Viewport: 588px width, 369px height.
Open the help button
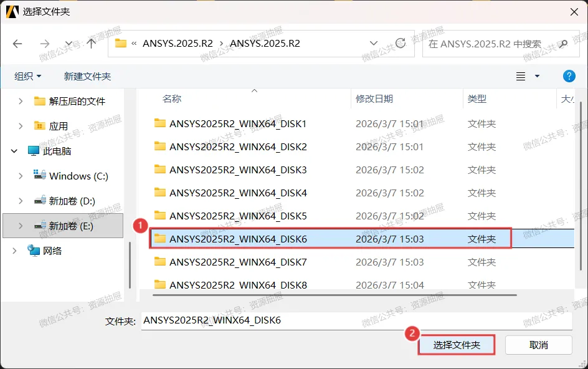pyautogui.click(x=569, y=76)
